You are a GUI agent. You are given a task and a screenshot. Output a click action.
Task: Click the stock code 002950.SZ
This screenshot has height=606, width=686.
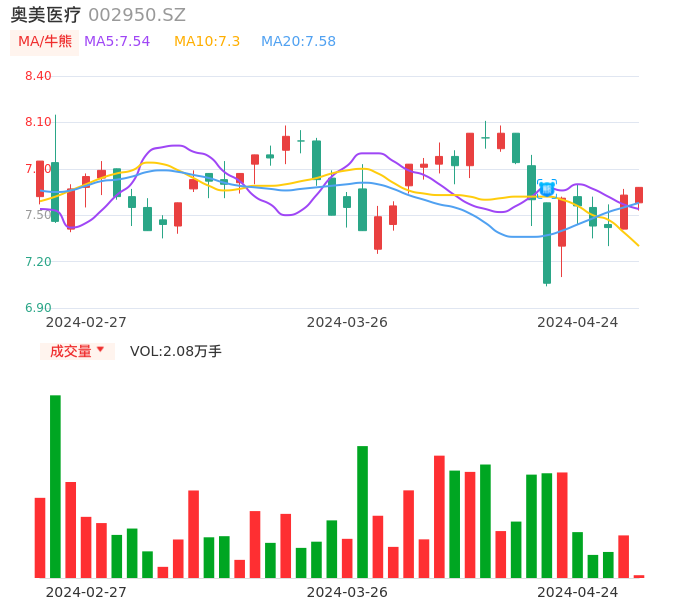click(x=137, y=15)
